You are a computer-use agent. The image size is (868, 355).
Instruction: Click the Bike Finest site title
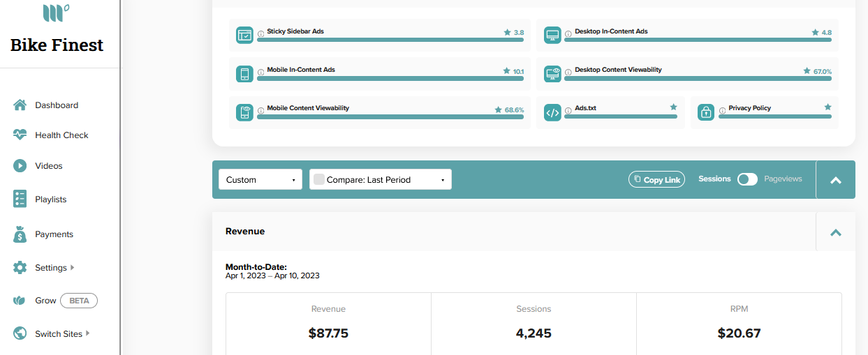(x=57, y=45)
